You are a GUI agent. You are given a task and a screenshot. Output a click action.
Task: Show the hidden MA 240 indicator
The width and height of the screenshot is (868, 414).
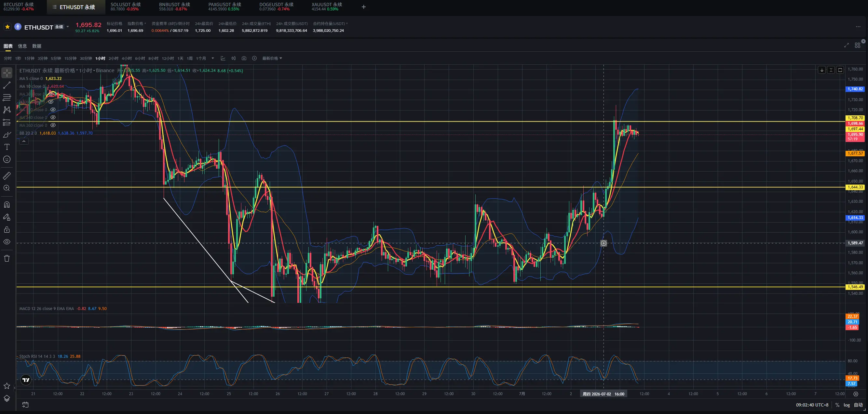(x=53, y=117)
